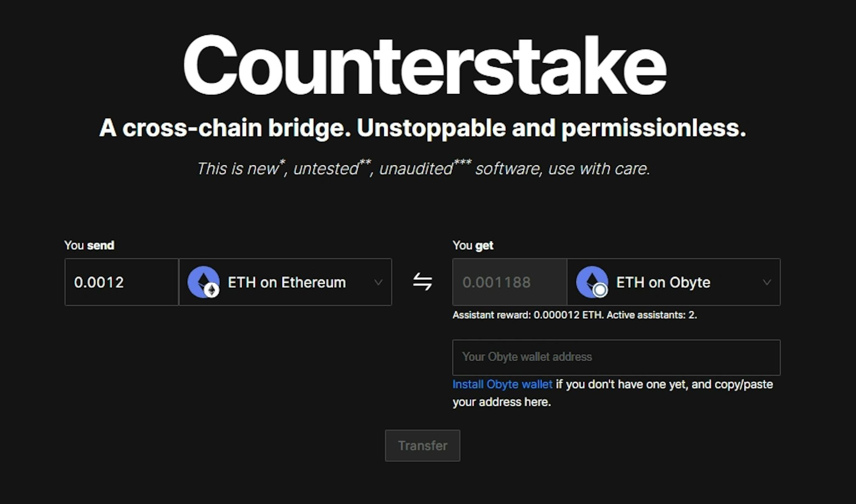The height and width of the screenshot is (504, 856).
Task: Click the Assistant reward info text
Action: tap(574, 315)
